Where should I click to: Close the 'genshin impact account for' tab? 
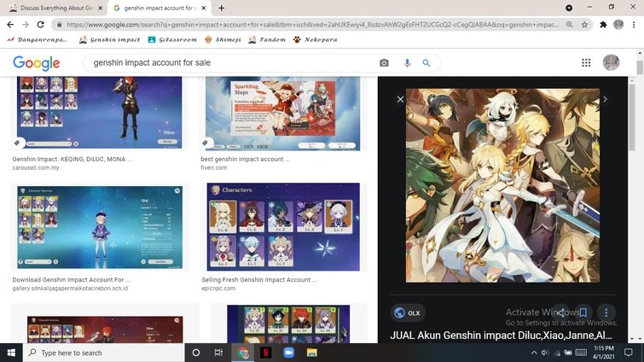pyautogui.click(x=203, y=8)
